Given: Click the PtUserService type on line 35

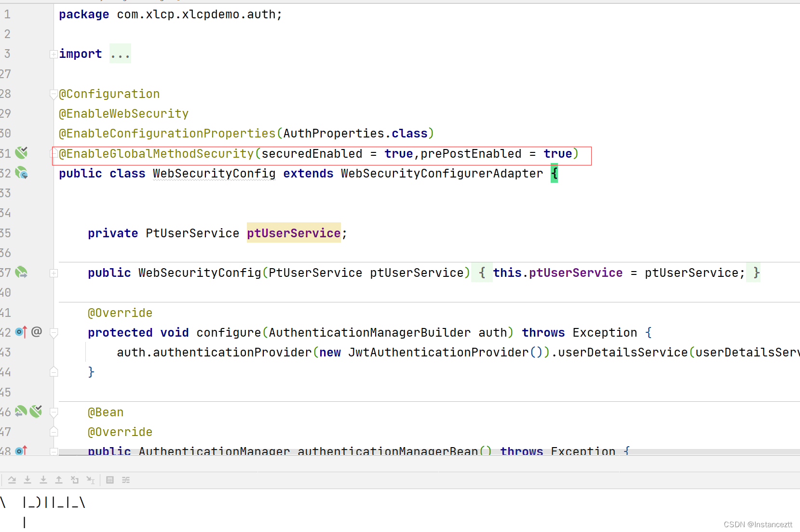Looking at the screenshot, I should coord(192,233).
